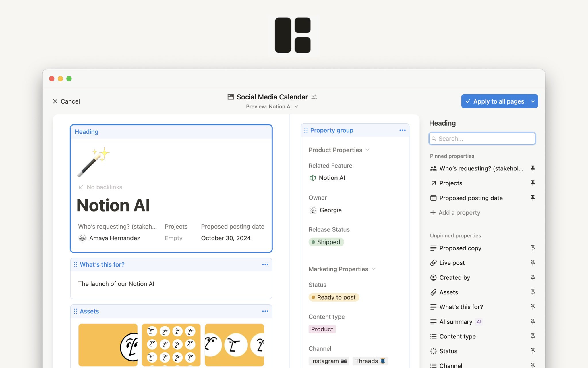Open the Apply to all pages dropdown arrow

pyautogui.click(x=533, y=101)
